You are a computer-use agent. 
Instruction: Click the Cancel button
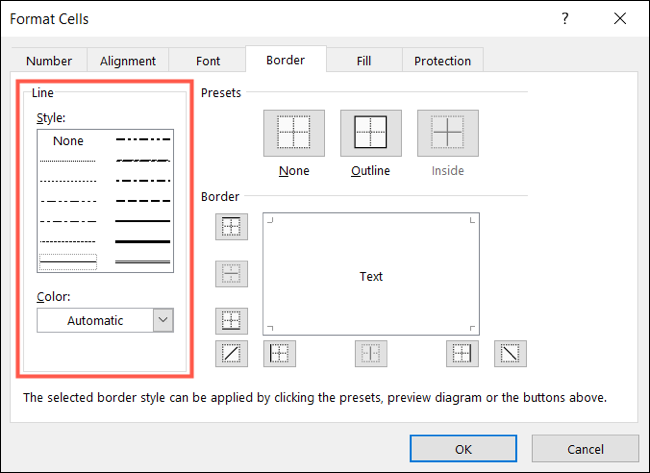pos(585,446)
